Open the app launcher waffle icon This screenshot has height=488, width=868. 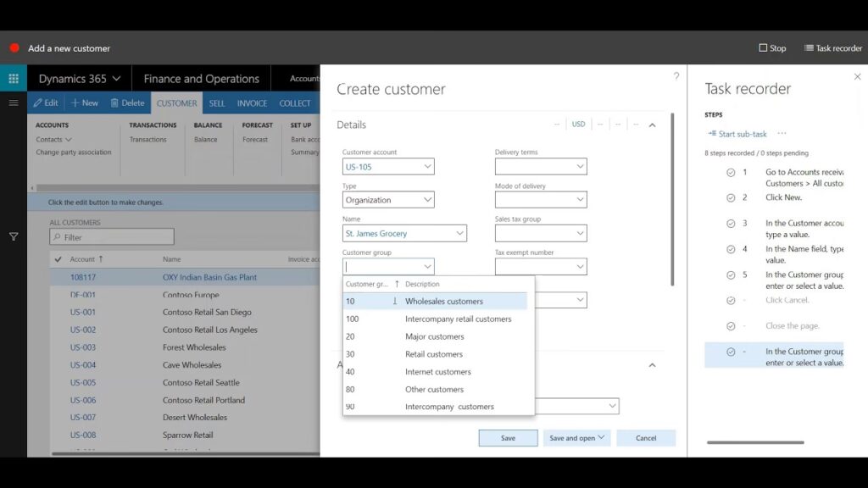[14, 79]
